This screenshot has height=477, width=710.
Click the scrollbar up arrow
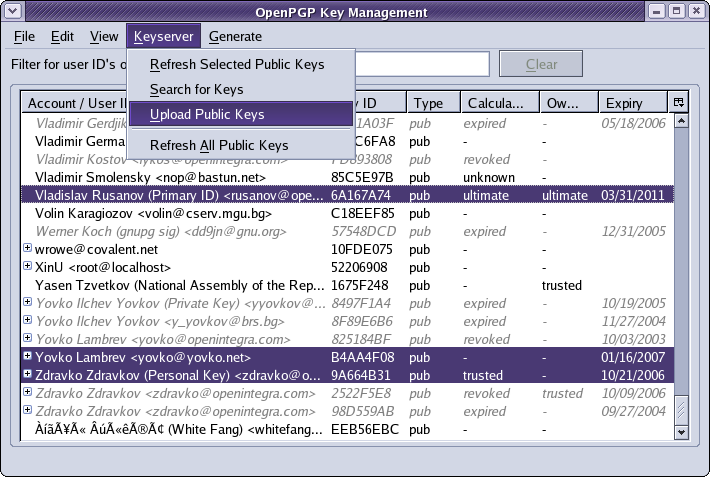680,122
